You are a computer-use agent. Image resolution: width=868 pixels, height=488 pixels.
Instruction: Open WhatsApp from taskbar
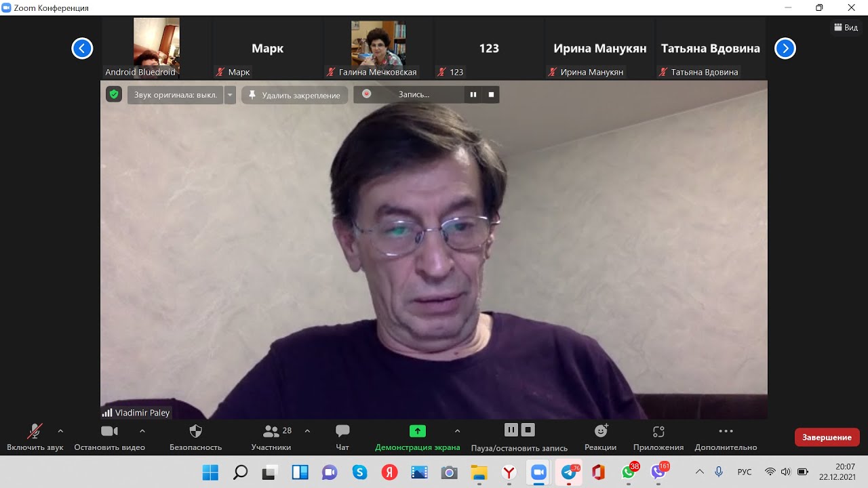click(629, 472)
